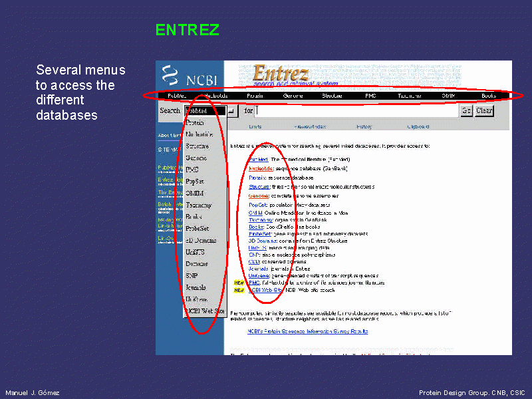532x399 pixels.
Task: Open Structure in the black navigation bar
Action: pyautogui.click(x=332, y=96)
